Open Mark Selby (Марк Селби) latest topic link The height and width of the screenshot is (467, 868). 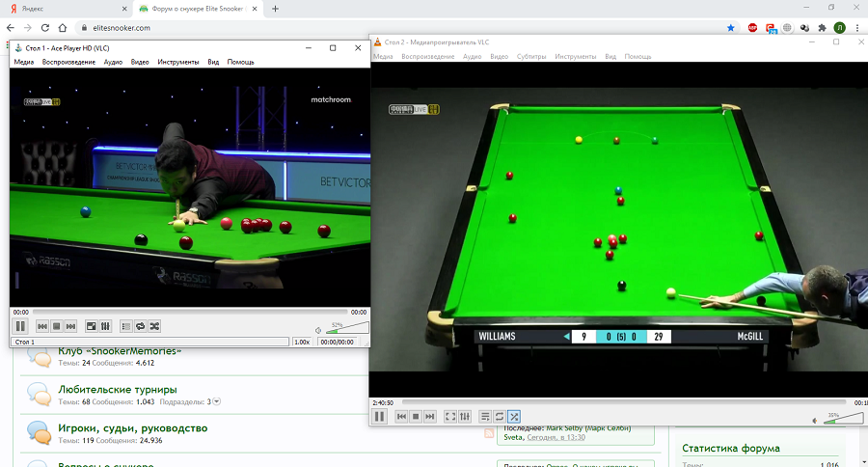588,428
